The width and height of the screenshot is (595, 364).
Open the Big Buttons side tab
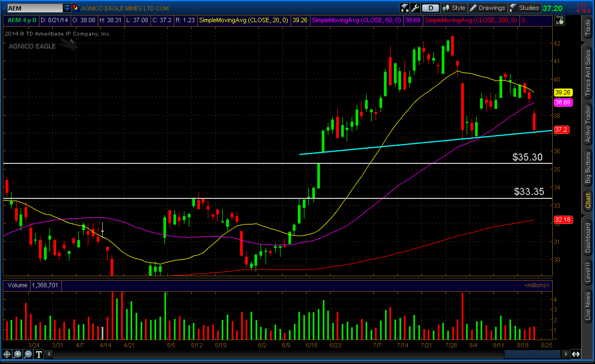coord(588,168)
